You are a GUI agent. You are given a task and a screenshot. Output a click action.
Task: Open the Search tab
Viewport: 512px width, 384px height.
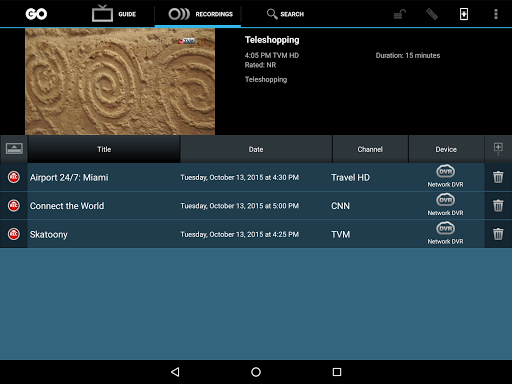click(x=285, y=14)
